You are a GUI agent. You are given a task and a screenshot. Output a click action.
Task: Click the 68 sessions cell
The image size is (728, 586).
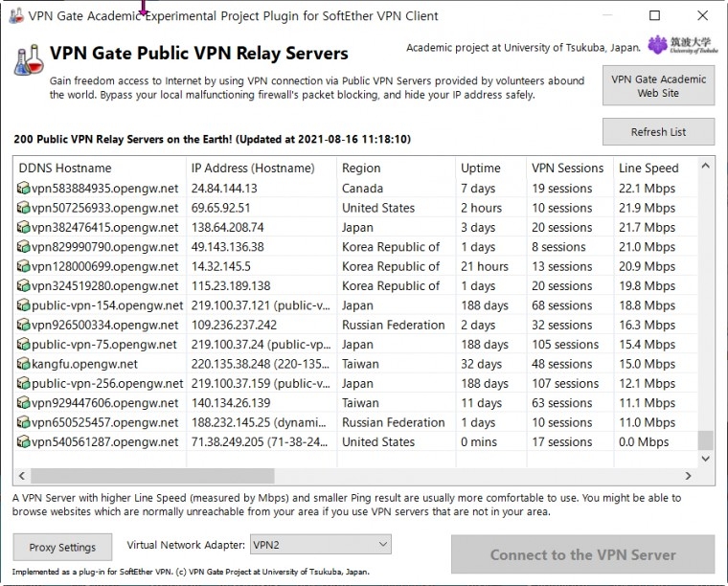(561, 305)
